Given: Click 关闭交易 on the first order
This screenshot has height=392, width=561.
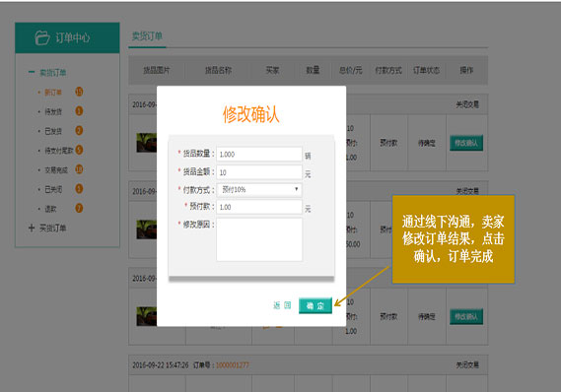Looking at the screenshot, I should (467, 104).
